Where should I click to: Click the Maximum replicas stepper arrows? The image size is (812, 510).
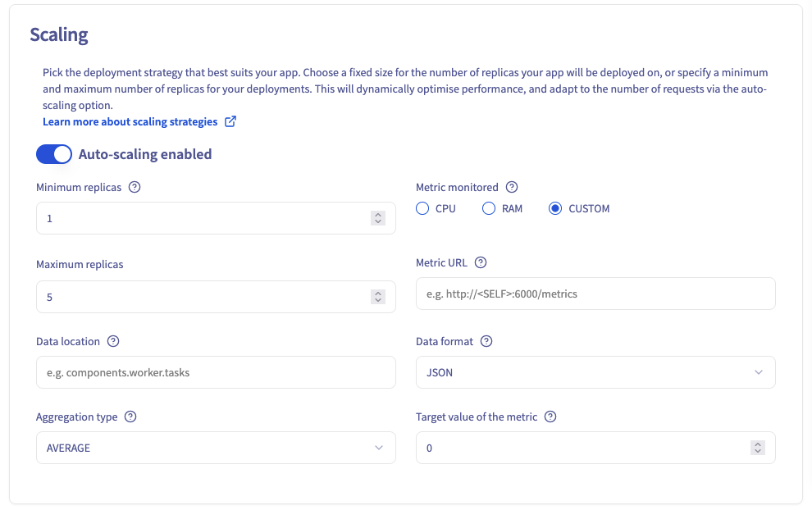377,297
